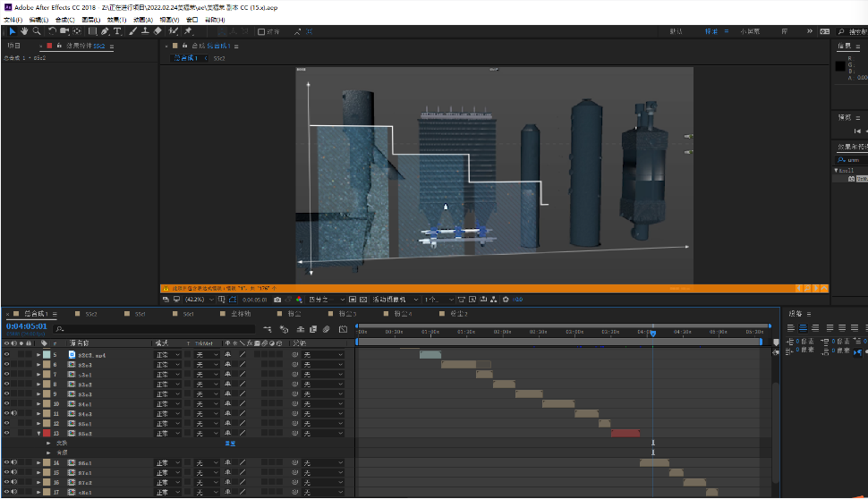The image size is (868, 499).
Task: Hide layer 5 using its eye icon
Action: (6, 355)
